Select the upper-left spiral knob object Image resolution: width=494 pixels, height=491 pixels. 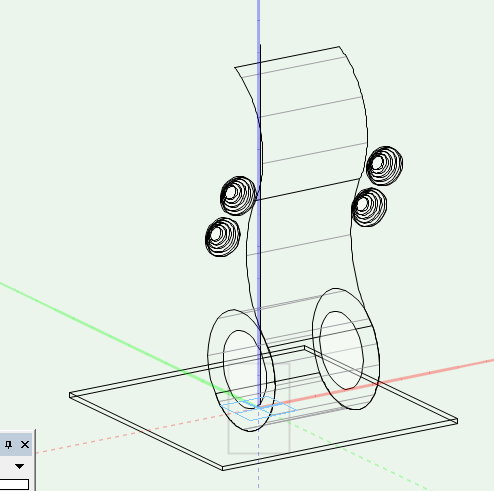(x=238, y=196)
